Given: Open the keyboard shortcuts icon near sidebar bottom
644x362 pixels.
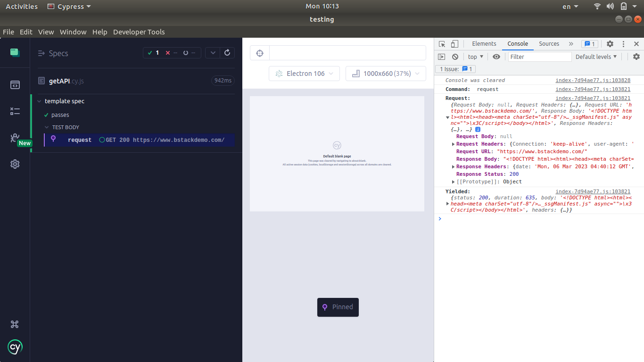Looking at the screenshot, I should coord(14,324).
